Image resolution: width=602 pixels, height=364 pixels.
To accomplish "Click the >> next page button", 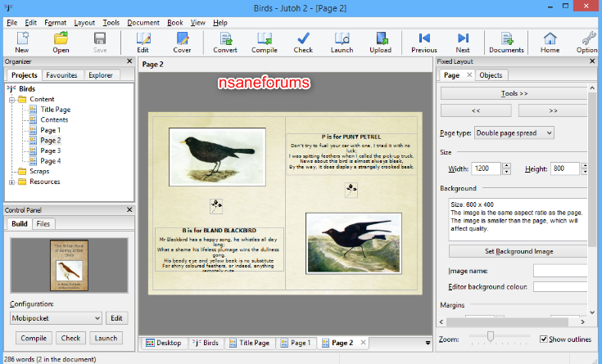I will pyautogui.click(x=553, y=110).
